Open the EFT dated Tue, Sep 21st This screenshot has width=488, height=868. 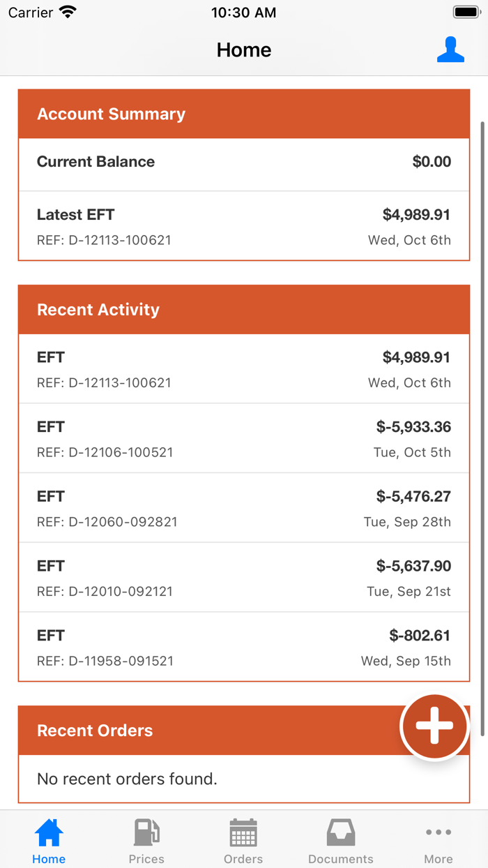243,577
